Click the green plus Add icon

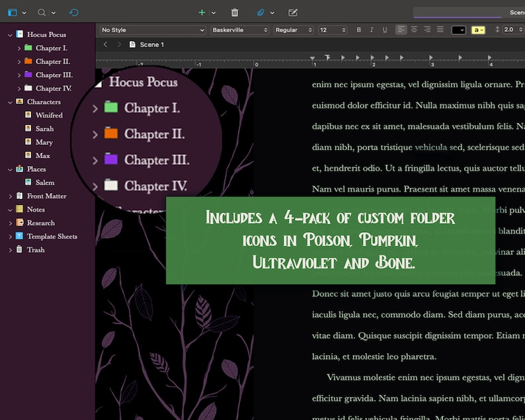point(202,13)
